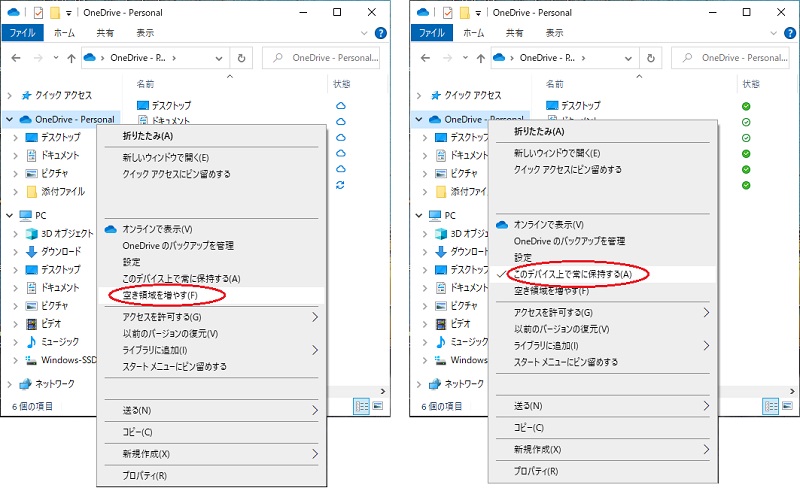Click 名前 column header in left window
The image size is (800, 488).
coord(145,84)
